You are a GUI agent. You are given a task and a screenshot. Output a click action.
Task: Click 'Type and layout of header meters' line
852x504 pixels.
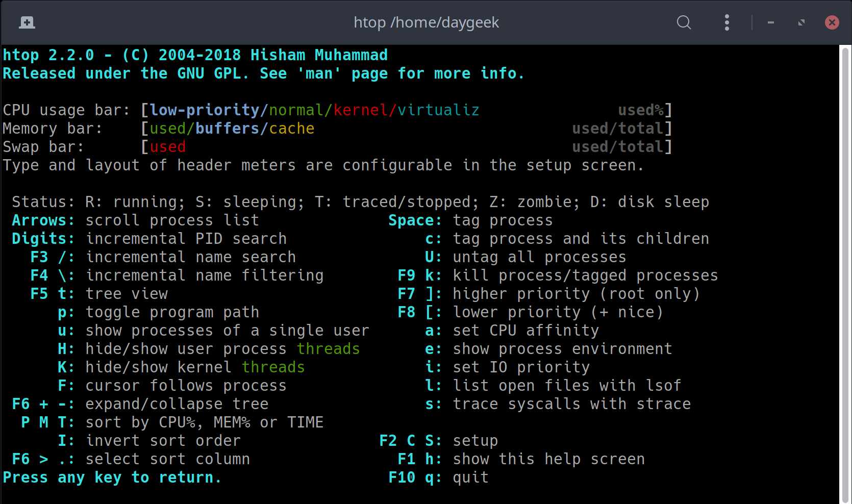click(323, 165)
